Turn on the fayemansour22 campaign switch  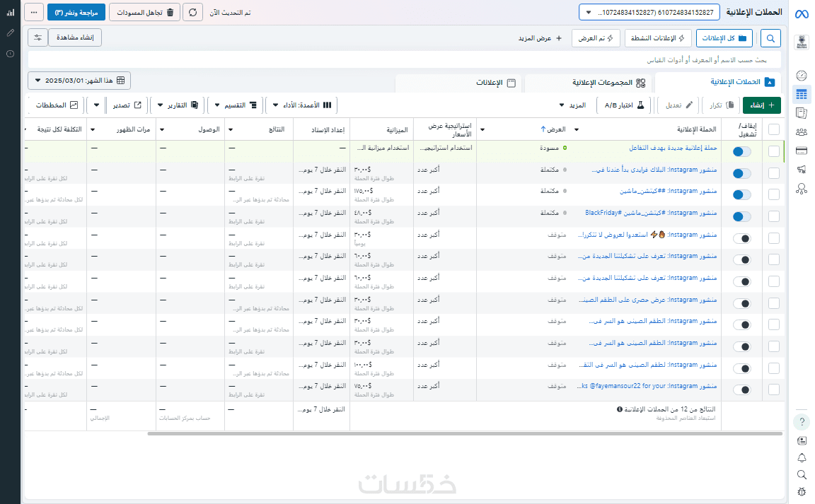click(741, 389)
